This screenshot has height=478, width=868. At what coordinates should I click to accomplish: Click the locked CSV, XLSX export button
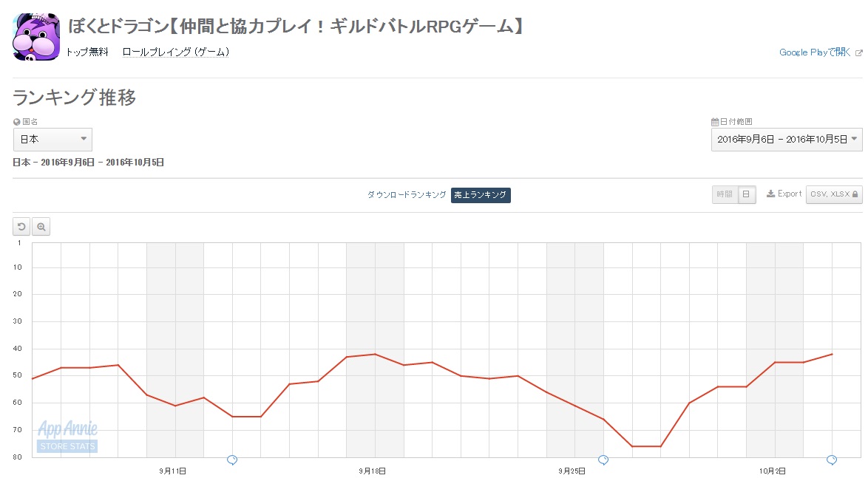[834, 194]
